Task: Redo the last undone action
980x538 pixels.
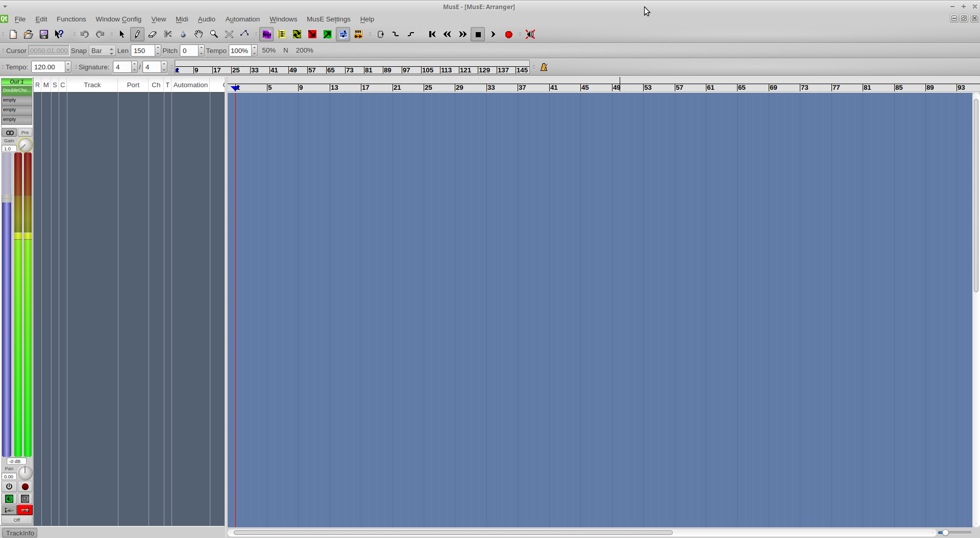Action: [100, 34]
